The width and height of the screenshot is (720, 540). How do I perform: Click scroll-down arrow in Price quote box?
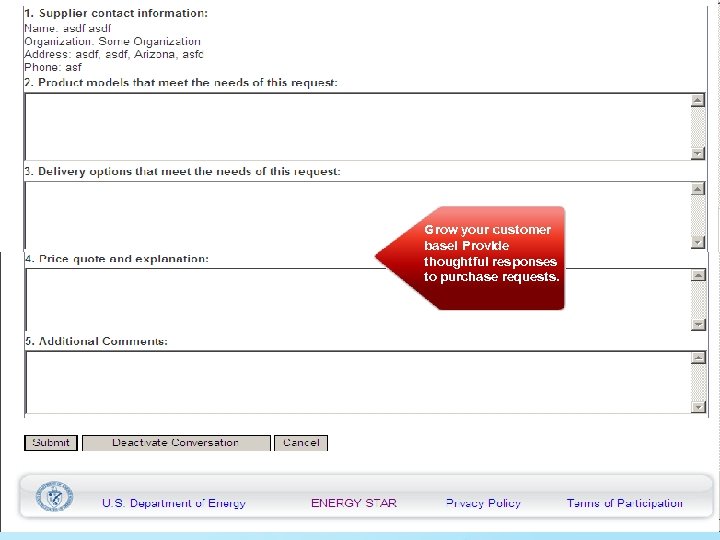click(698, 324)
